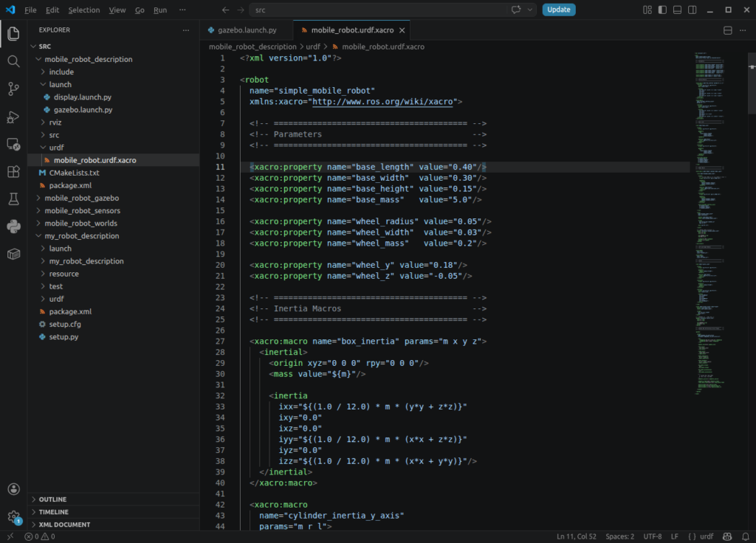Expand the OUTLINE section

click(113, 499)
